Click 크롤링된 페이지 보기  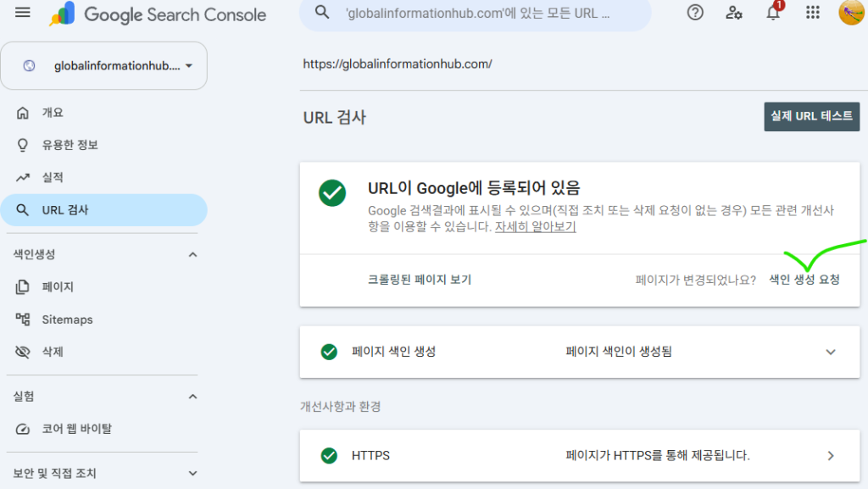(x=419, y=280)
